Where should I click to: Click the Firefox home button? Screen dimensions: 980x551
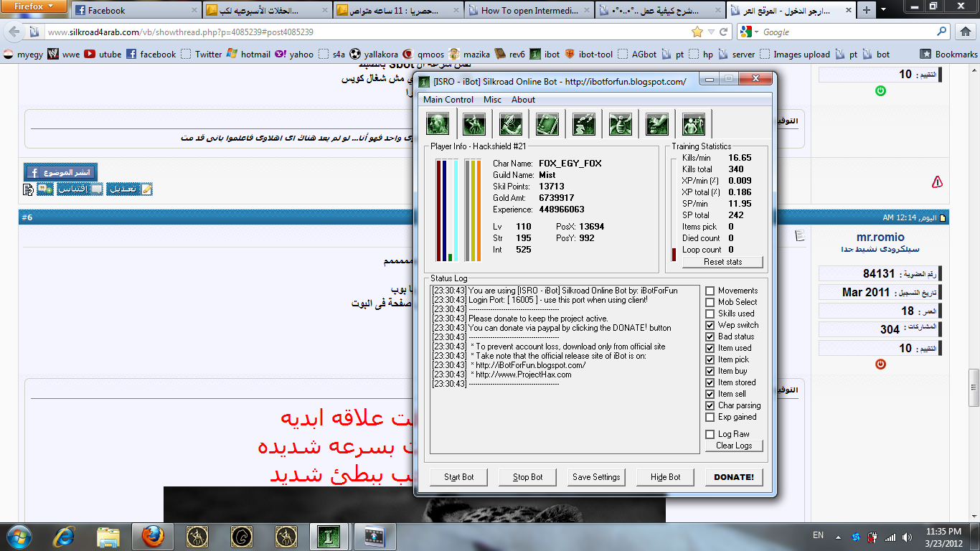click(965, 32)
